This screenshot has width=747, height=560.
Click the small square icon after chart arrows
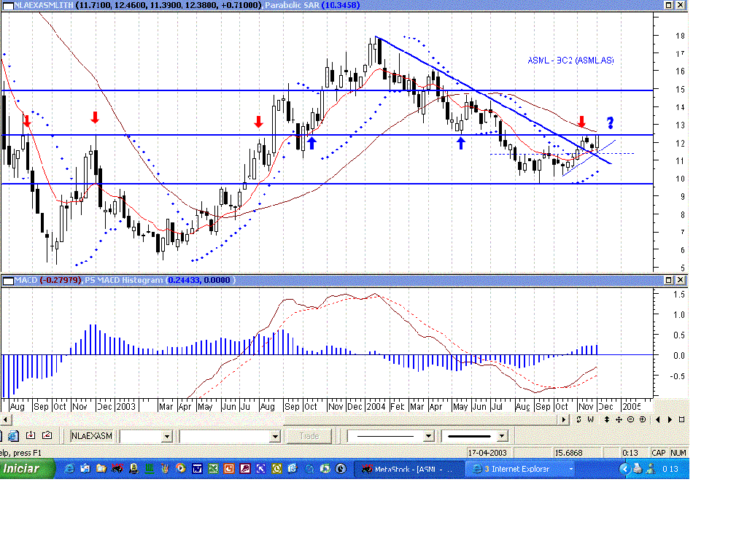click(x=682, y=419)
